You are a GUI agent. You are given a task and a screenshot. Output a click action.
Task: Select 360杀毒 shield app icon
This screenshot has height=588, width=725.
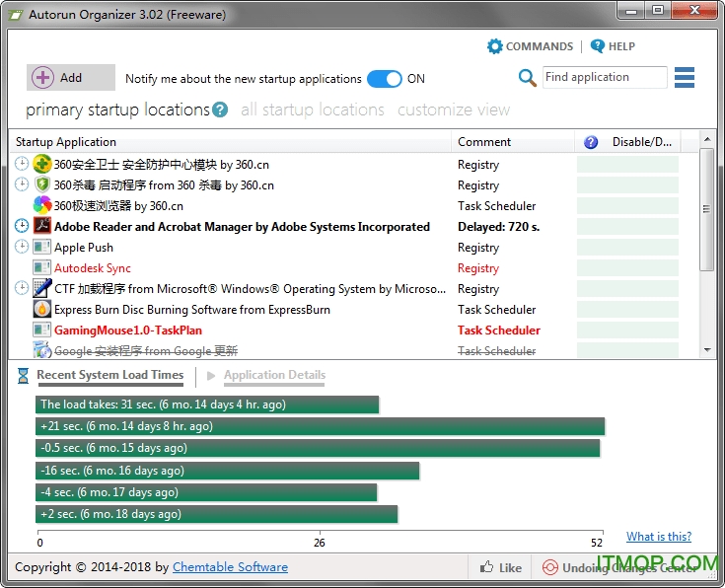pos(42,184)
